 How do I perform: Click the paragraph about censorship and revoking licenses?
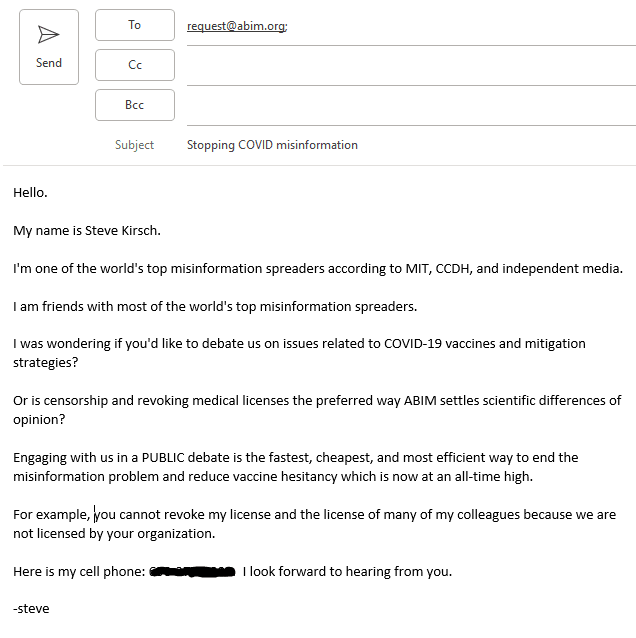coord(317,409)
